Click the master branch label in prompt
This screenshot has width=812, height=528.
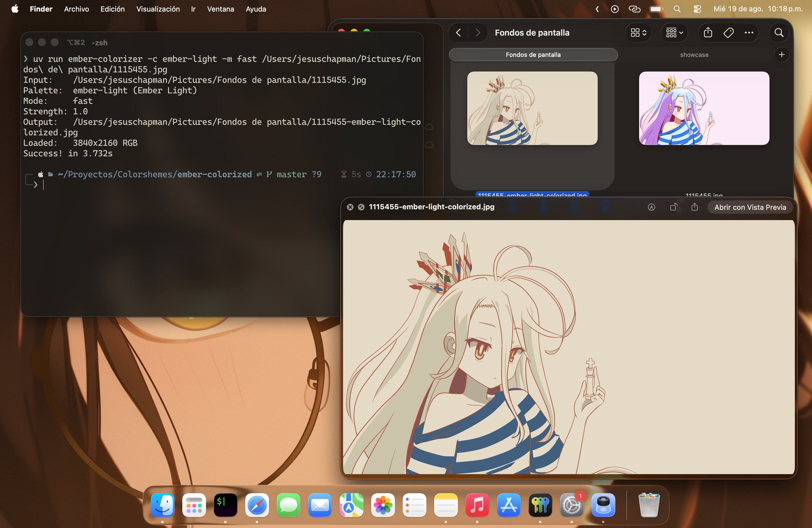pyautogui.click(x=291, y=174)
